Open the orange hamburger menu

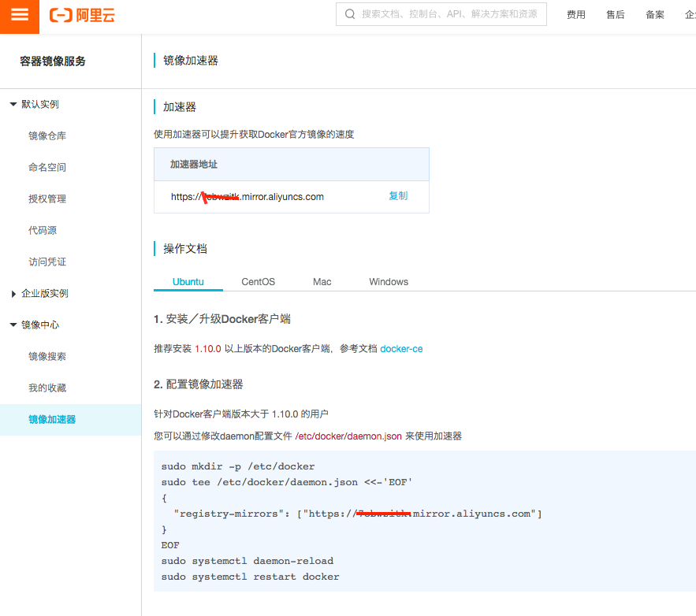click(20, 16)
